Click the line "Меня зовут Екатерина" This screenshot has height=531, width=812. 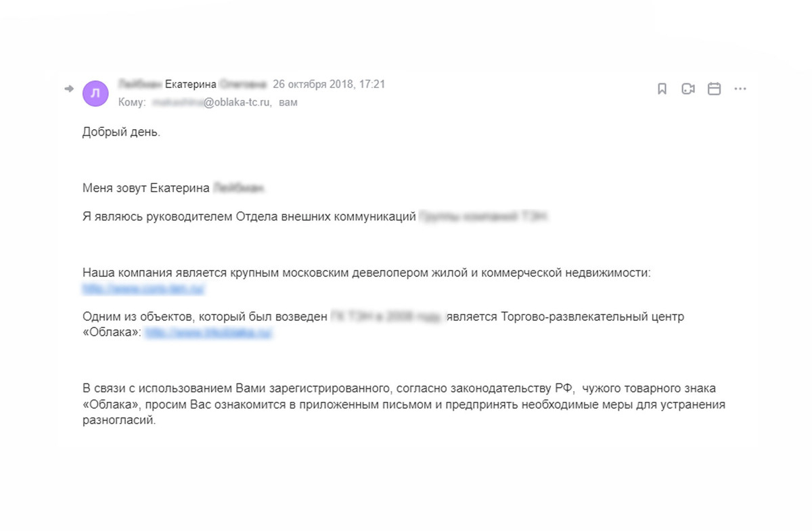pyautogui.click(x=146, y=188)
